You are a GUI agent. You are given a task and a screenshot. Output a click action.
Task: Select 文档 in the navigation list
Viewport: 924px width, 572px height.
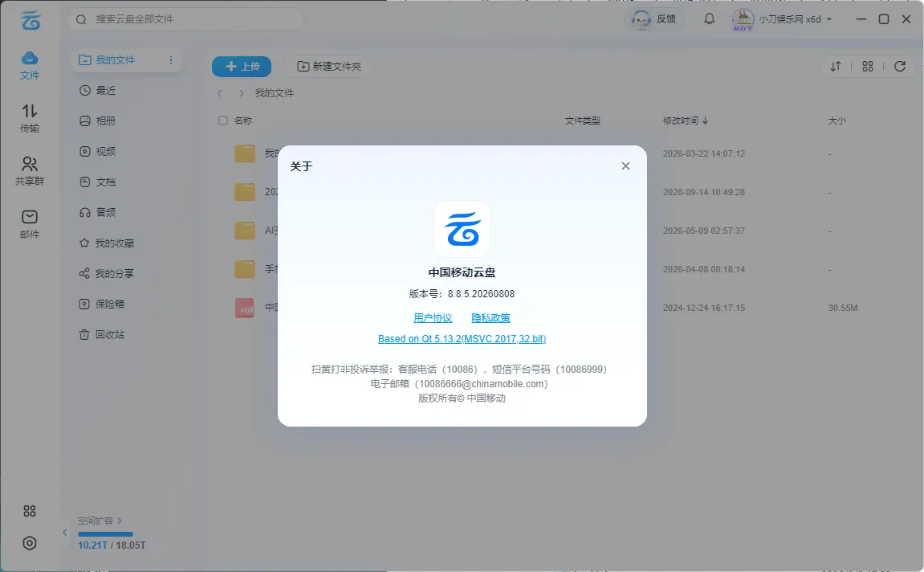point(98,182)
